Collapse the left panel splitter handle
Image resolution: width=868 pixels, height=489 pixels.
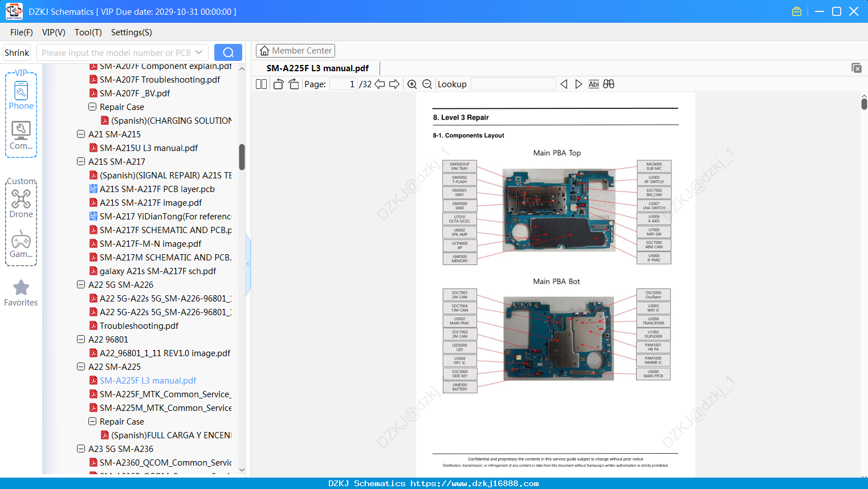tap(248, 264)
